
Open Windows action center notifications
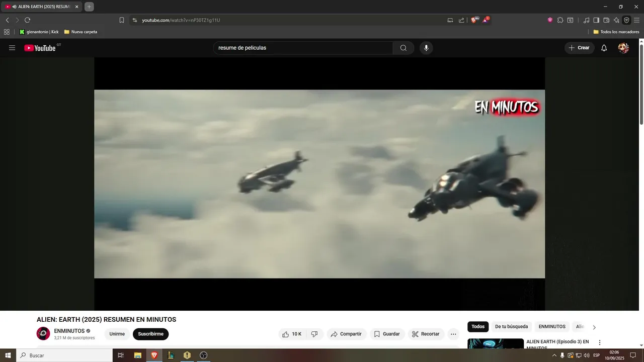(x=633, y=355)
